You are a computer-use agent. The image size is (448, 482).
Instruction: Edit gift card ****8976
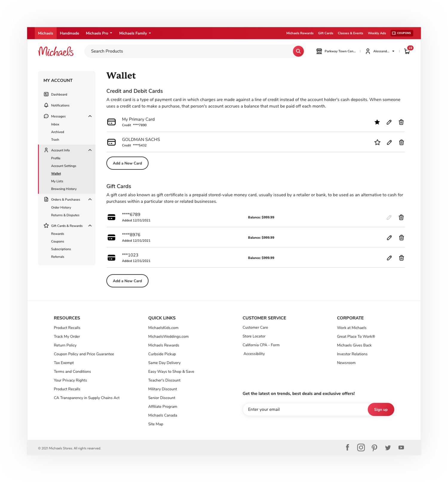tap(389, 238)
